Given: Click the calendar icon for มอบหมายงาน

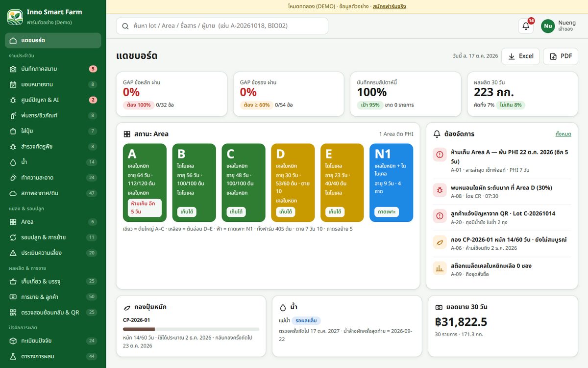Looking at the screenshot, I should (x=13, y=84).
